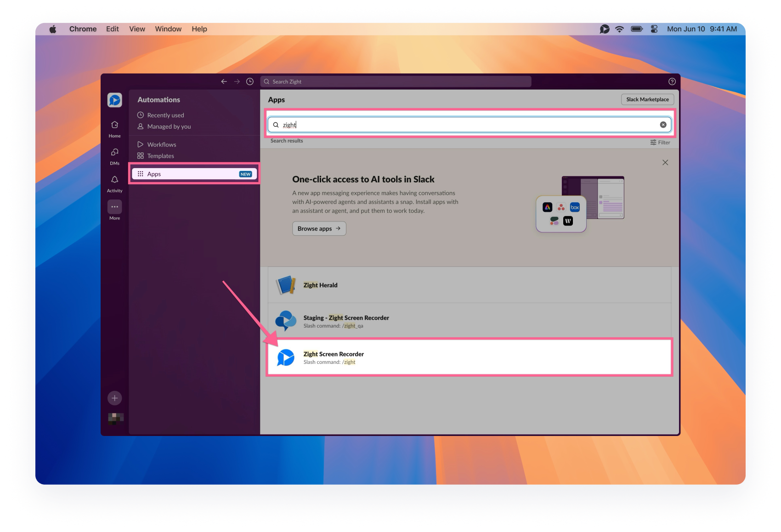The image size is (781, 532).
Task: Click the Search Zight top bar field
Action: tap(395, 81)
